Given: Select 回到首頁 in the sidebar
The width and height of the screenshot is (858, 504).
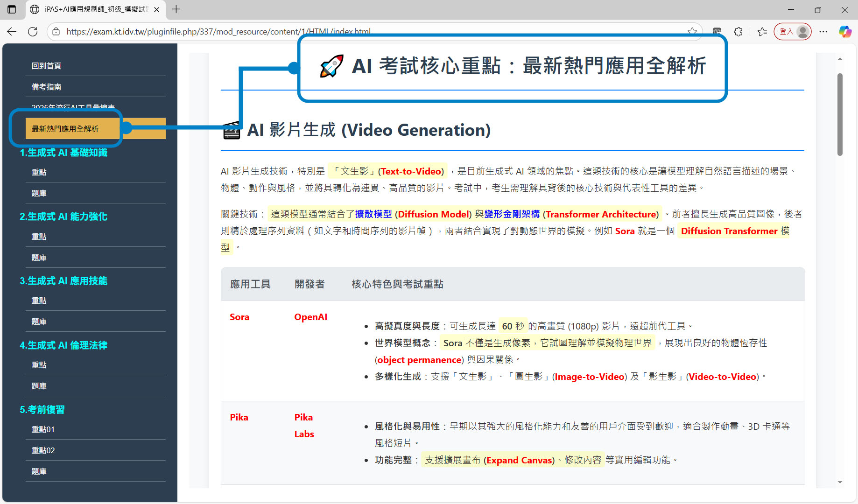Looking at the screenshot, I should [46, 66].
